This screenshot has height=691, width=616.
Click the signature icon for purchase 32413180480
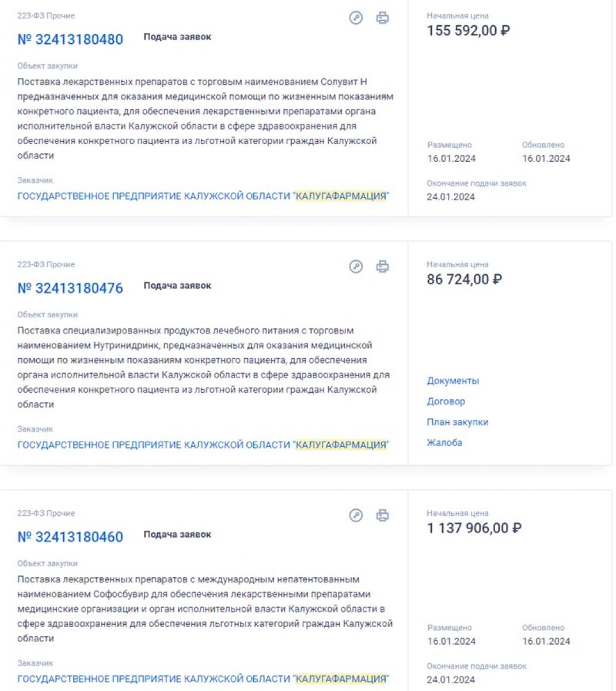pos(356,18)
